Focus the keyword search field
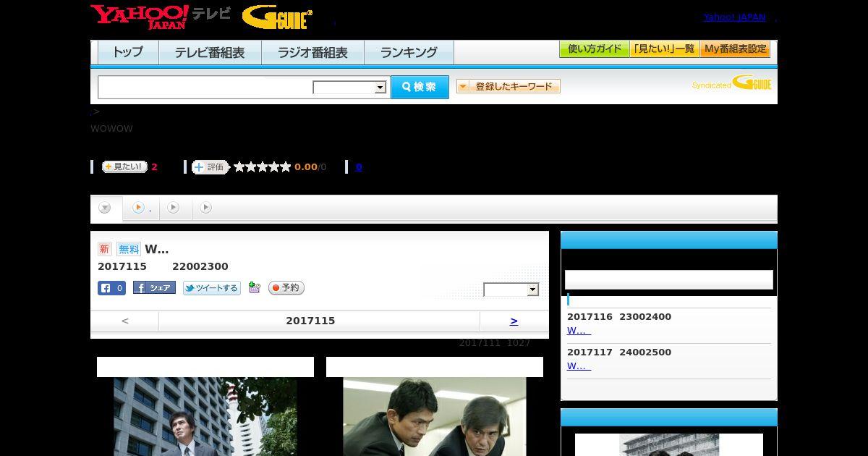 point(205,88)
